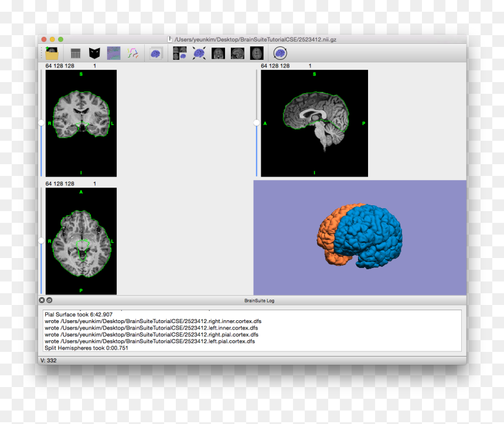The height and width of the screenshot is (424, 504).
Task: Adjust the coronal view slice slider
Action: click(41, 123)
